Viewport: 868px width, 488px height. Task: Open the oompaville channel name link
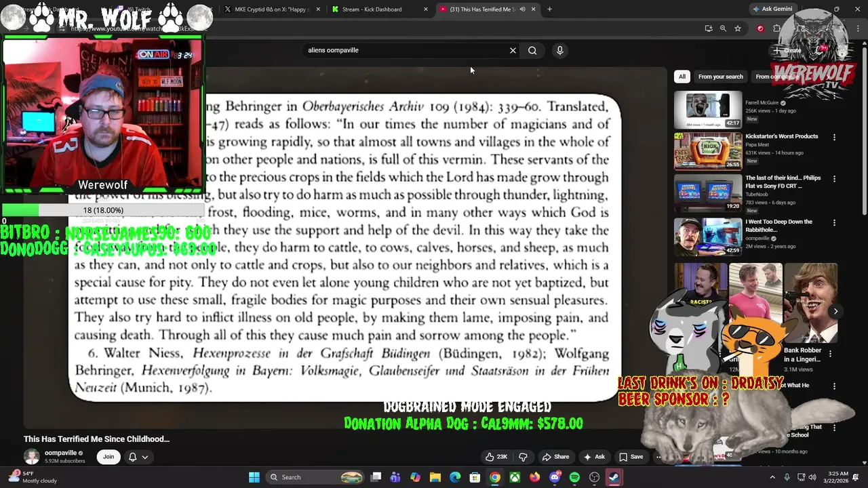pyautogui.click(x=60, y=453)
